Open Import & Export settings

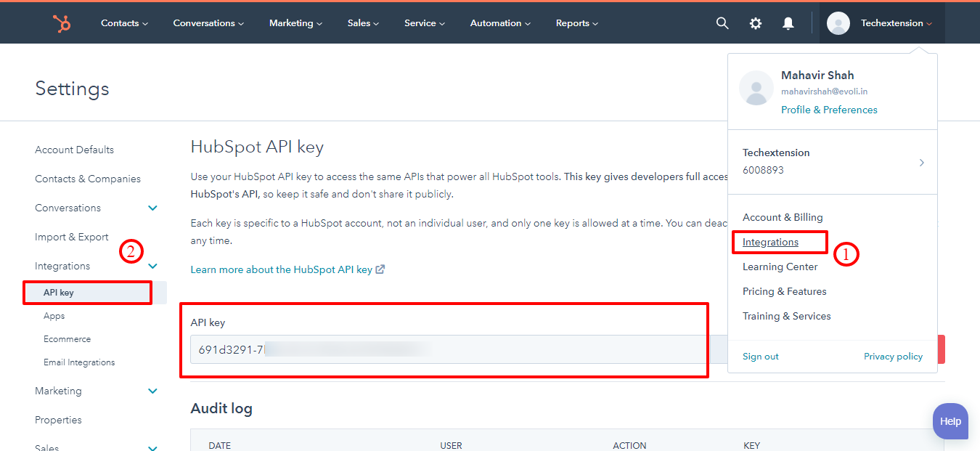tap(72, 237)
